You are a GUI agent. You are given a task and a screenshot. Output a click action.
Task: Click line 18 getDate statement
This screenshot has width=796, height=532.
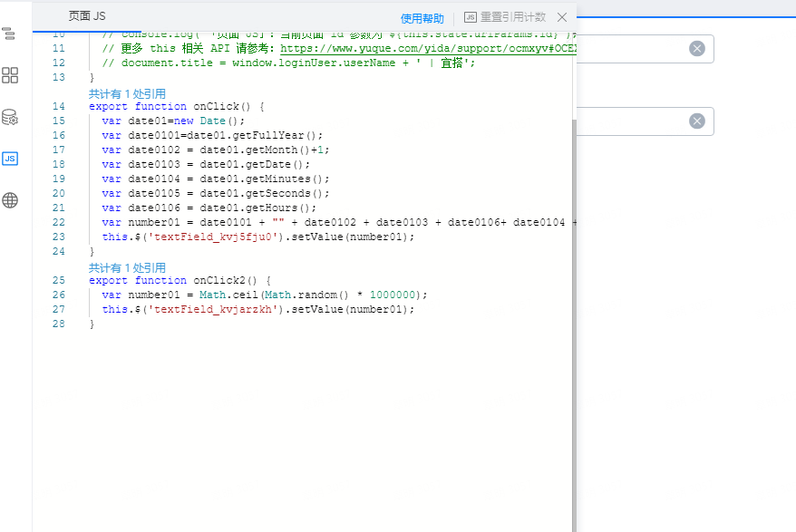pyautogui.click(x=206, y=164)
